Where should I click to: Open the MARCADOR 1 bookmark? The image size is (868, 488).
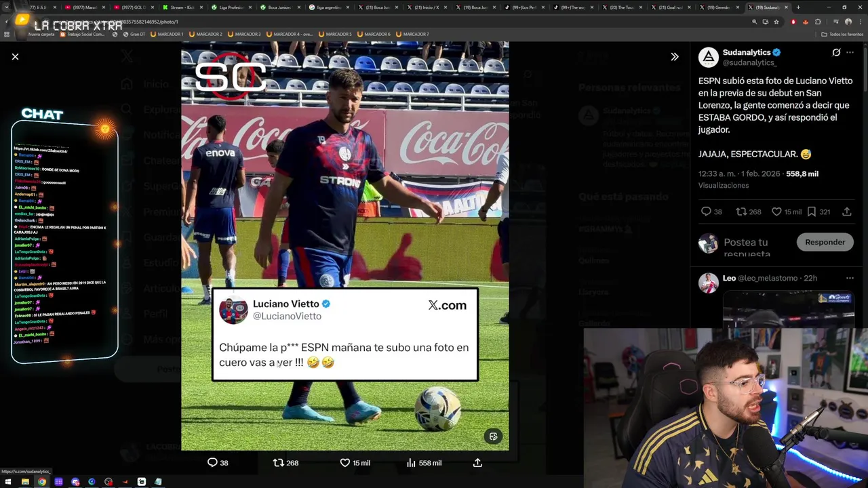(167, 34)
